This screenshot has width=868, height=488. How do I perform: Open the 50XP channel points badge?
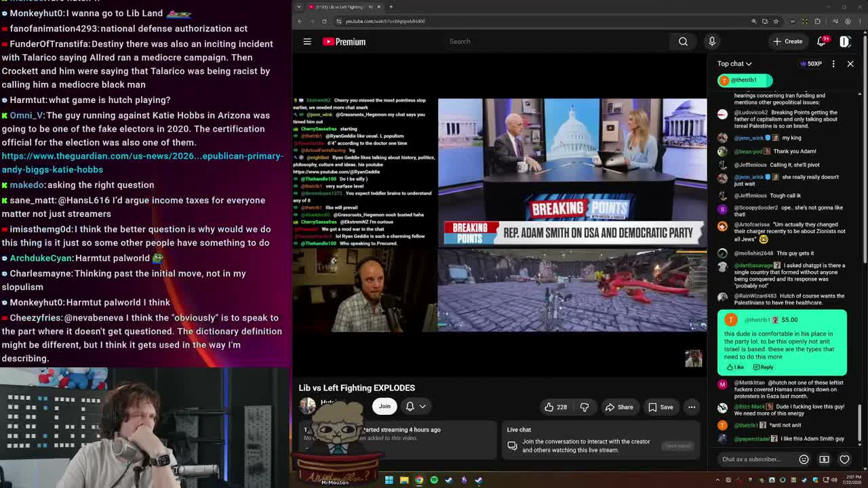point(811,64)
